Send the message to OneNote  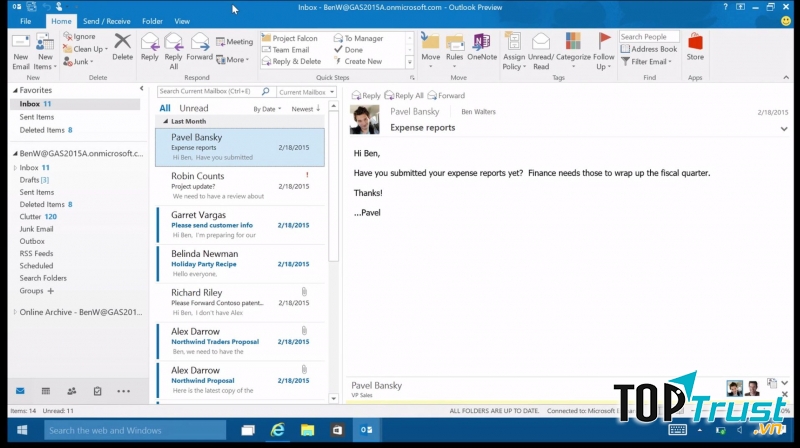pos(482,47)
